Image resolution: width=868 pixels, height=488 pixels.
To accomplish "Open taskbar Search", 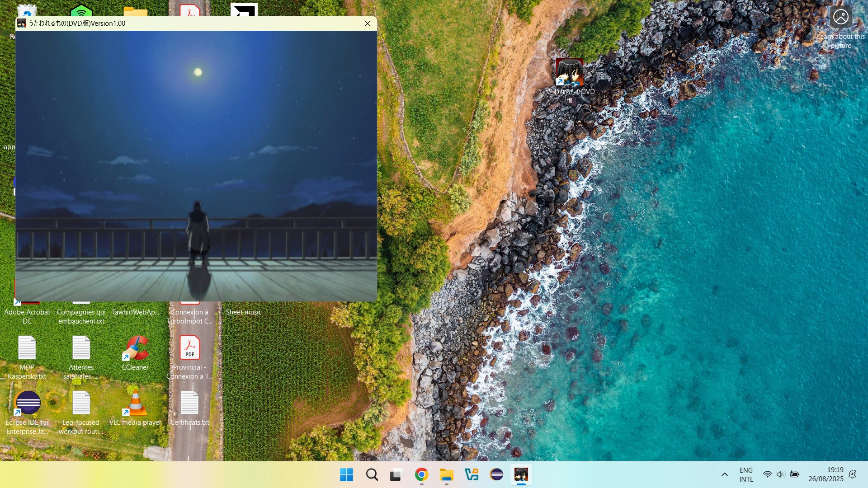I will click(x=372, y=475).
